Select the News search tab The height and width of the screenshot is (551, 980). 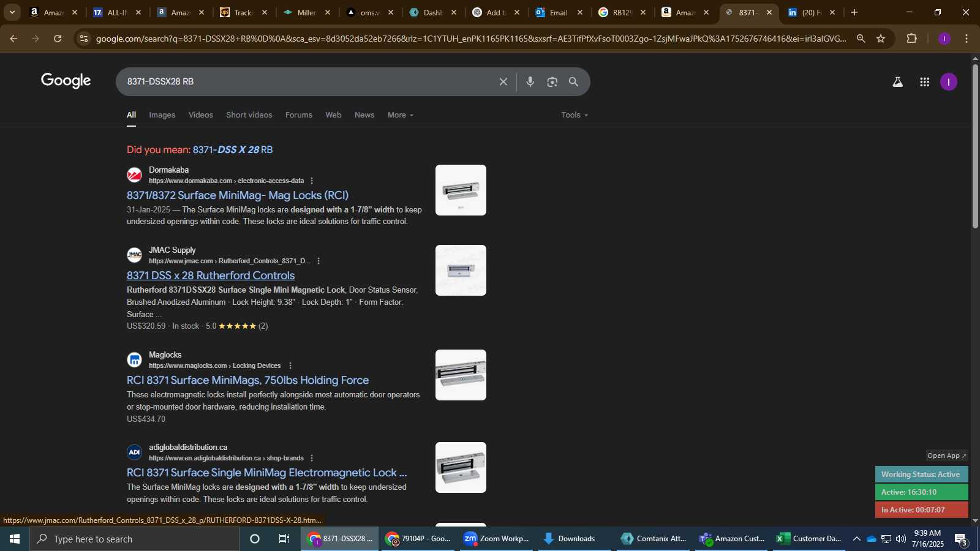(364, 115)
